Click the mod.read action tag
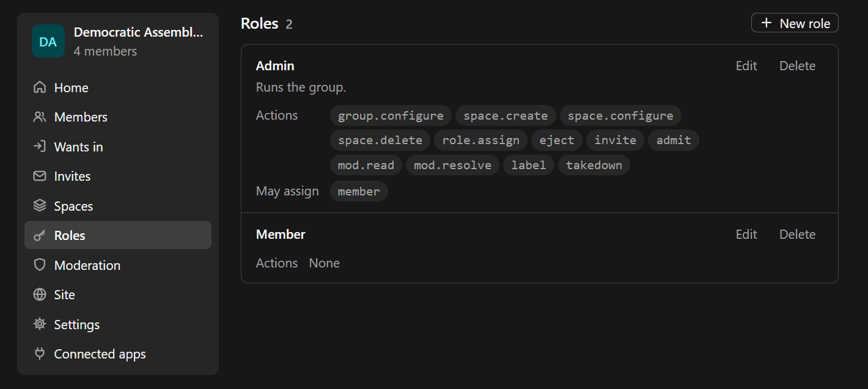The height and width of the screenshot is (389, 868). [366, 165]
